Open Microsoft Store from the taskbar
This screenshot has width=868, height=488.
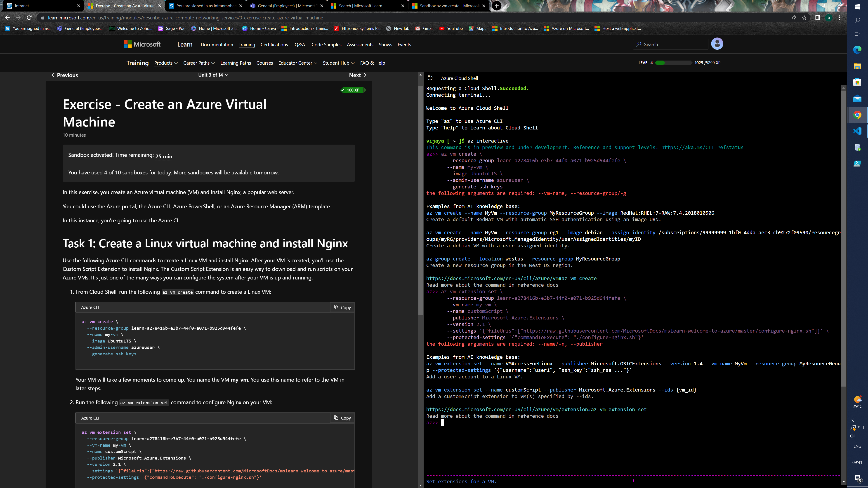coord(857,82)
